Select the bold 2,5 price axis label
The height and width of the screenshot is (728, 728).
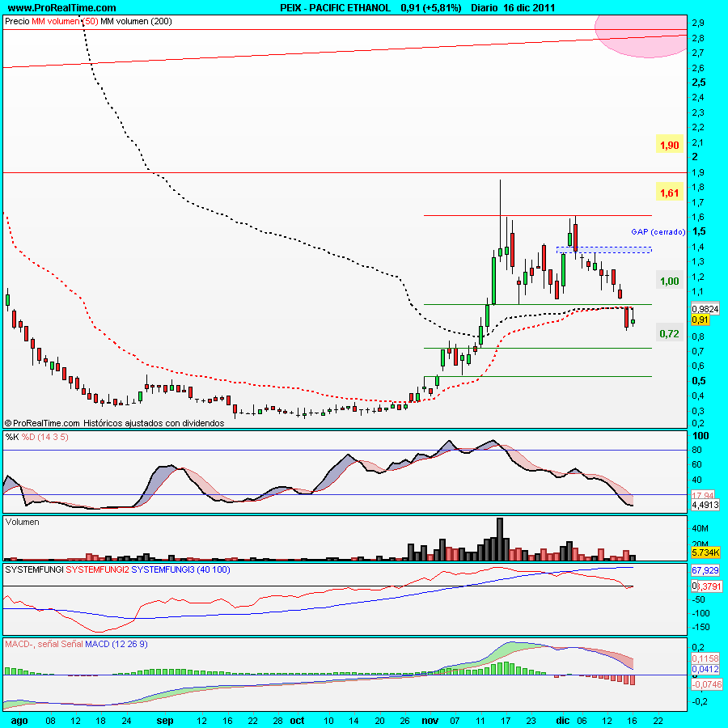point(699,83)
